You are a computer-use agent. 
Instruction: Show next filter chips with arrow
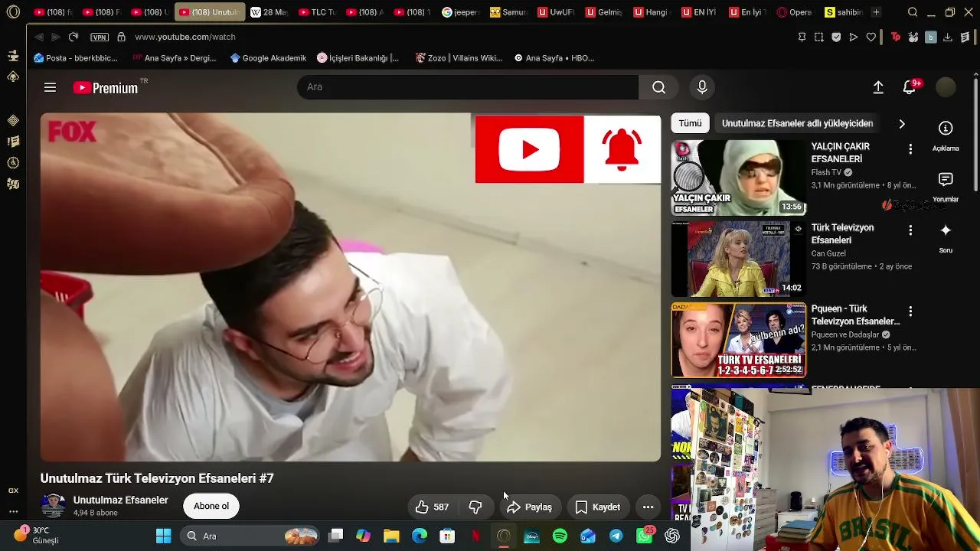pyautogui.click(x=902, y=123)
